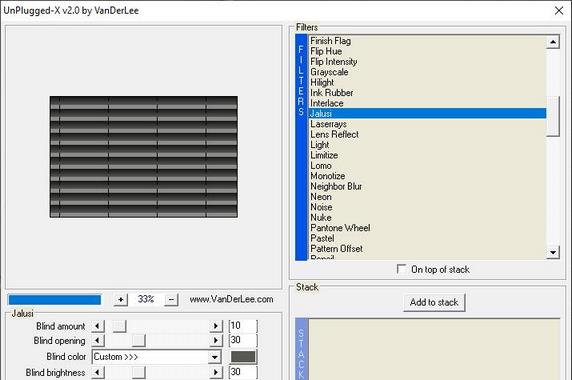Select the Lomo filter

click(427, 166)
